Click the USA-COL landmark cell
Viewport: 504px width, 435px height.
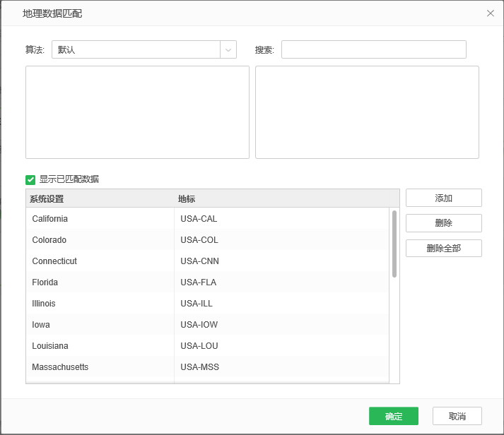point(281,240)
